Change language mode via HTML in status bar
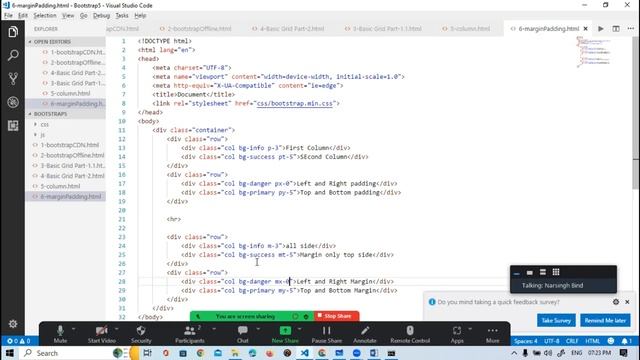The height and width of the screenshot is (360, 640). click(x=593, y=341)
